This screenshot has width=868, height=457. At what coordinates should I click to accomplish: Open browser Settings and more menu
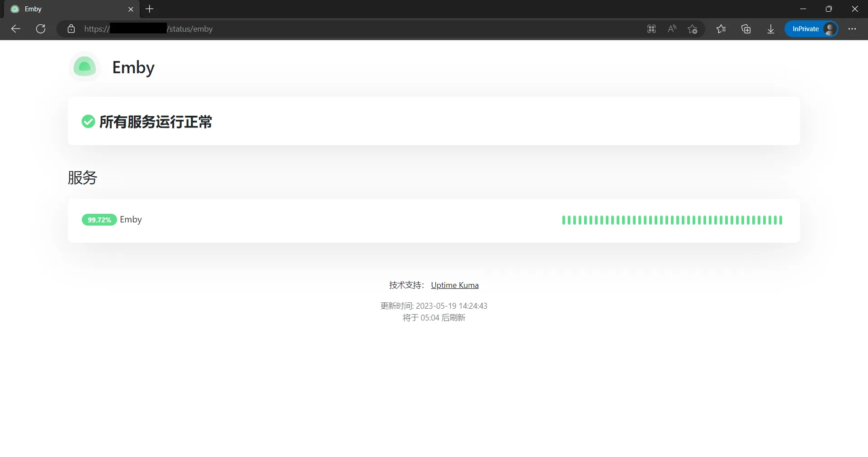852,29
